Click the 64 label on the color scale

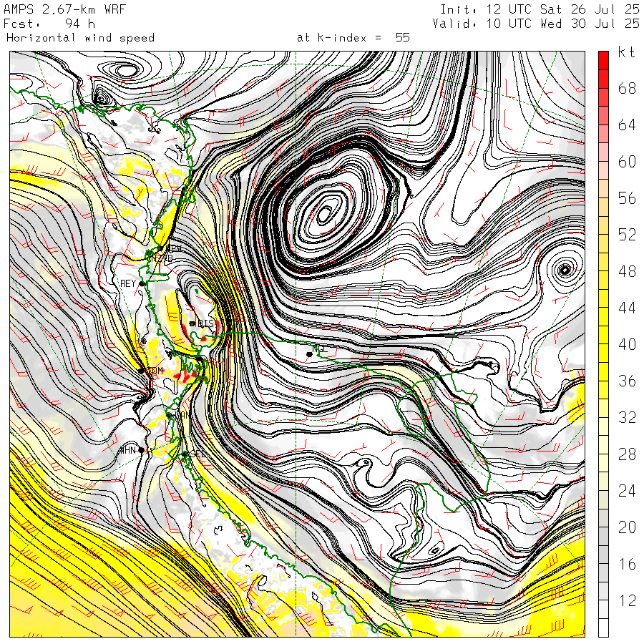627,125
